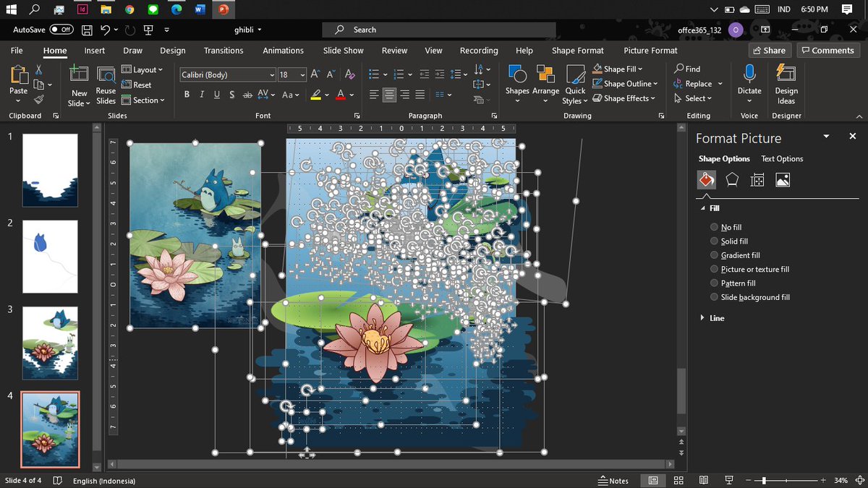The width and height of the screenshot is (868, 488).
Task: Open the Shape Outline dropdown
Action: [x=625, y=84]
